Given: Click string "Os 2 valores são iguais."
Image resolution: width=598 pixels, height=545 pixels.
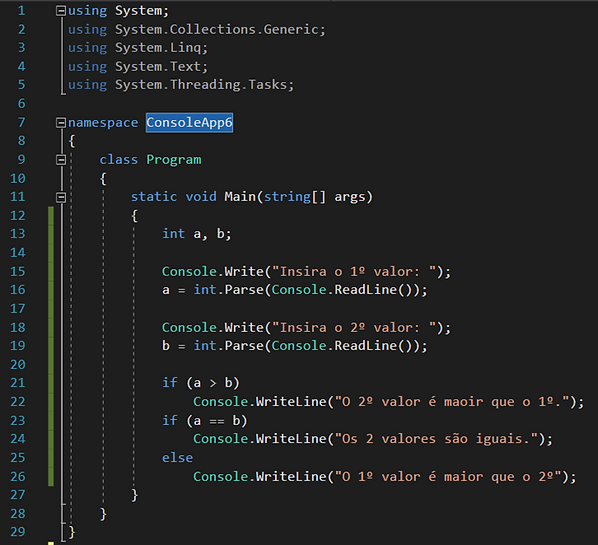Looking at the screenshot, I should 437,439.
